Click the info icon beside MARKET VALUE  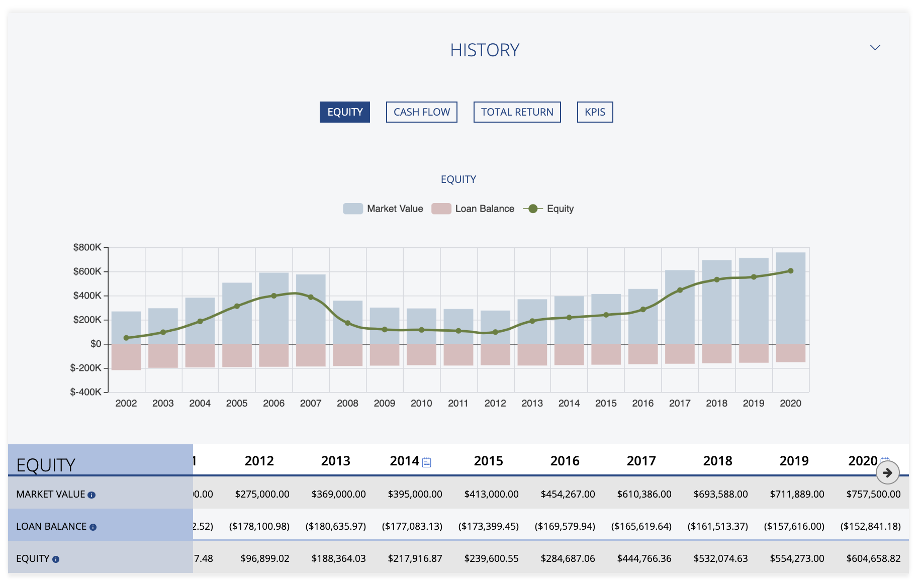(x=91, y=494)
